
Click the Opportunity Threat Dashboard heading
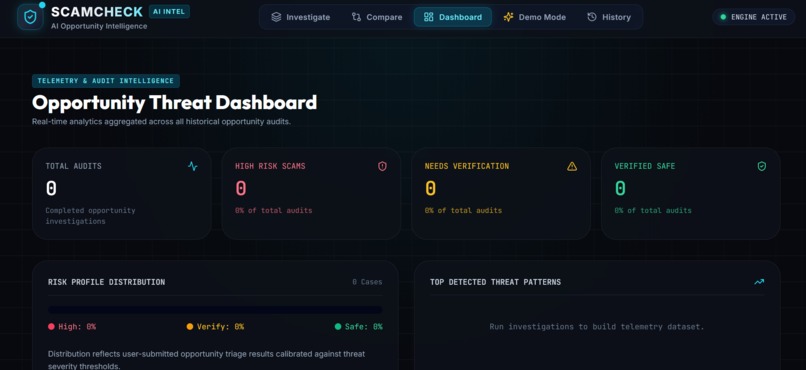[x=174, y=103]
